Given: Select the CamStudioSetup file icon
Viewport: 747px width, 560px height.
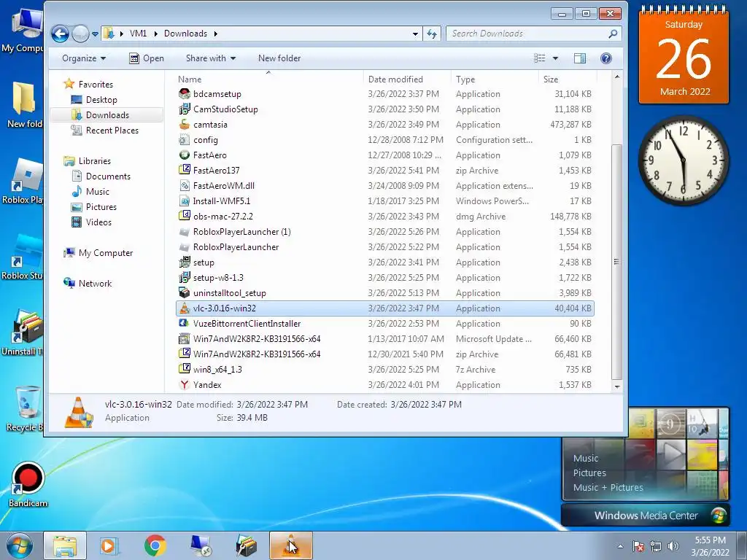Looking at the screenshot, I should 185,109.
